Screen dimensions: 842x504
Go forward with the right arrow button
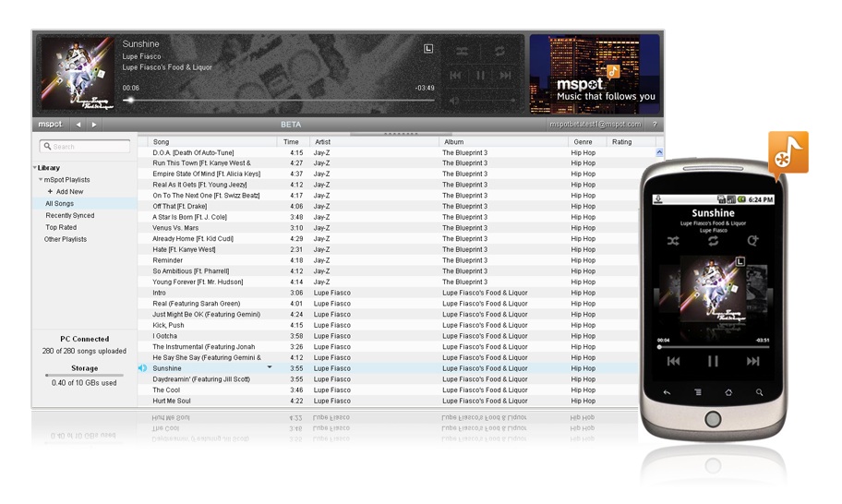pos(94,125)
